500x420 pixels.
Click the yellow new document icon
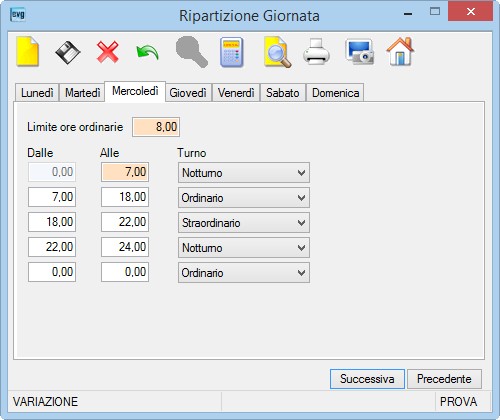(x=28, y=51)
